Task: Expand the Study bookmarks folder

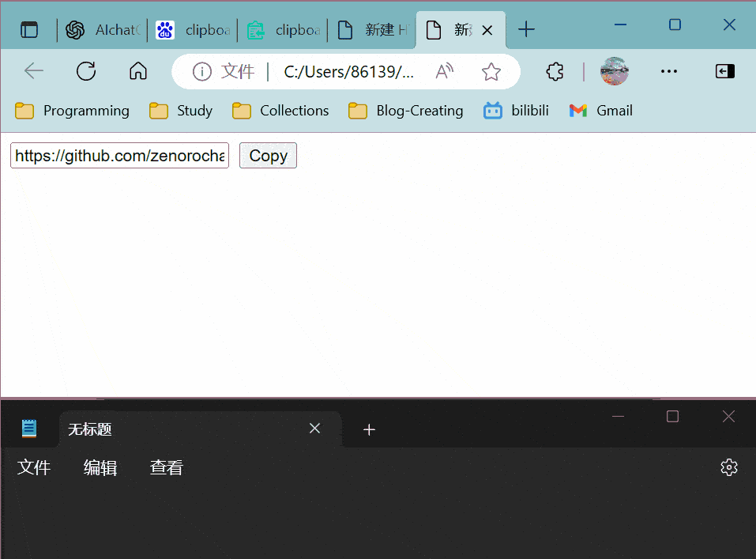Action: pyautogui.click(x=181, y=111)
